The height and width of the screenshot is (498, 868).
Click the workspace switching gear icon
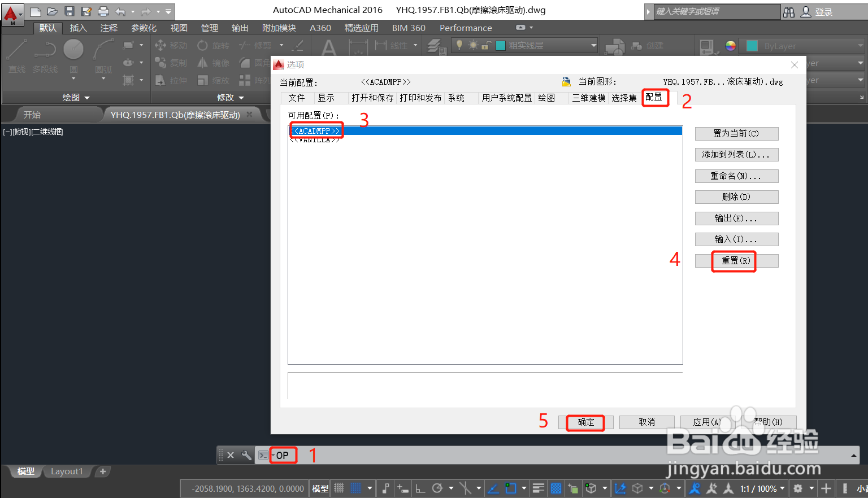(x=798, y=488)
